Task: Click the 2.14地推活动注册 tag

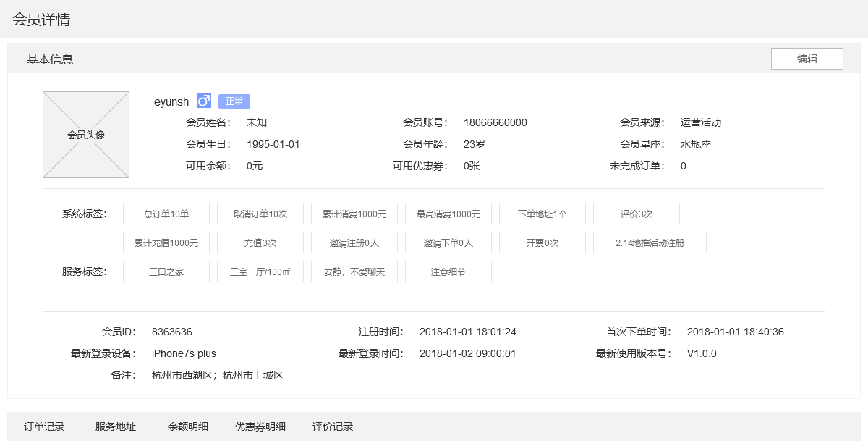Action: coord(650,243)
